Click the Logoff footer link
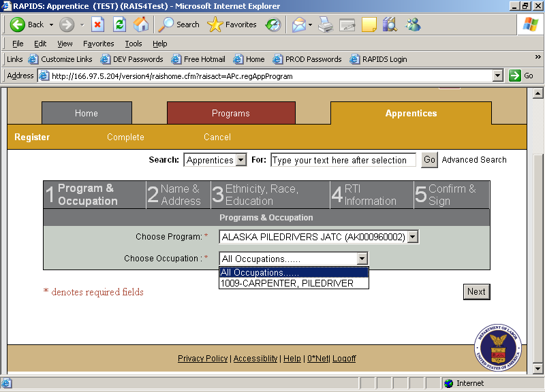This screenshot has width=545, height=392. [x=344, y=359]
